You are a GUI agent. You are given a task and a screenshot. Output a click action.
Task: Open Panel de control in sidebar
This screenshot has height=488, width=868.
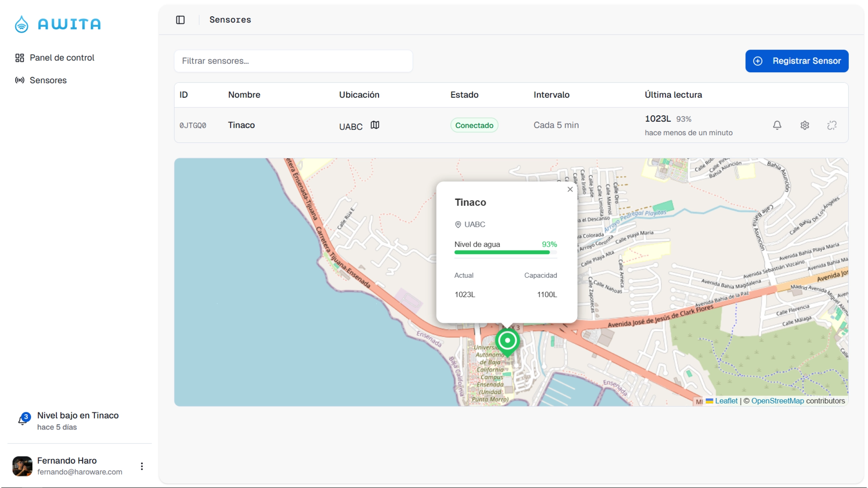pos(55,58)
